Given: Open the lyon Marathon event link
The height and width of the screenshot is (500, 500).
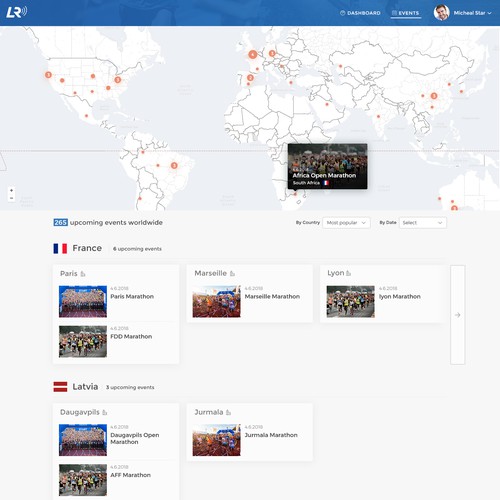Looking at the screenshot, I should [x=400, y=296].
